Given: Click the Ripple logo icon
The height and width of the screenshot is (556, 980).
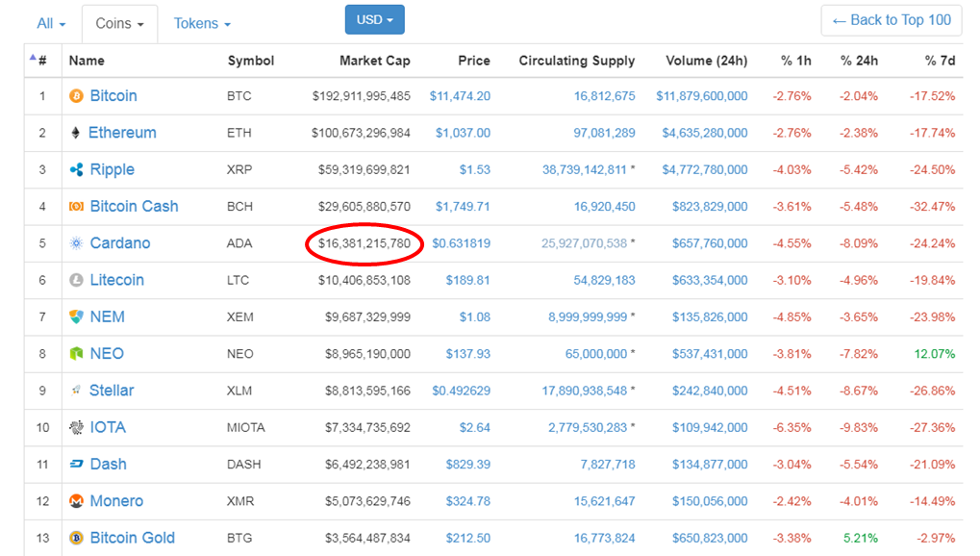Looking at the screenshot, I should pyautogui.click(x=76, y=169).
